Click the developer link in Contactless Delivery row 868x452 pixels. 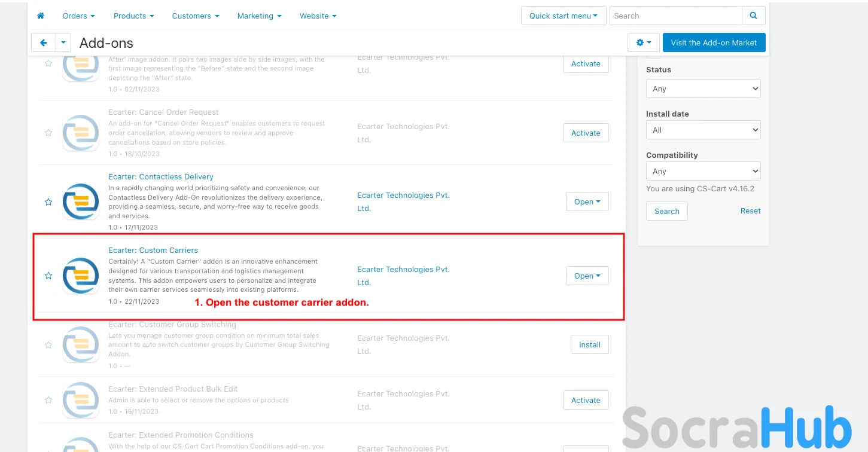[x=403, y=202]
